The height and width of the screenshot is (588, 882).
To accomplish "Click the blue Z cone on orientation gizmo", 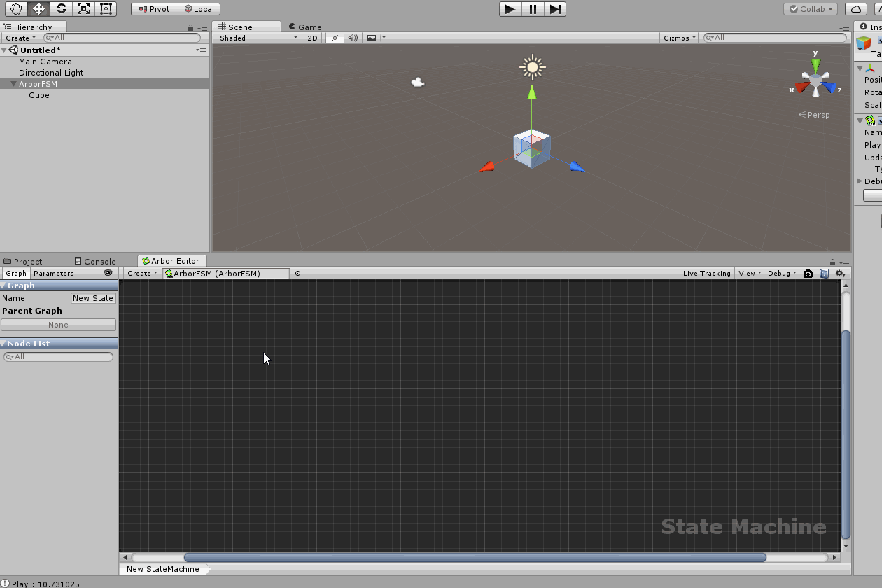I will (x=829, y=87).
